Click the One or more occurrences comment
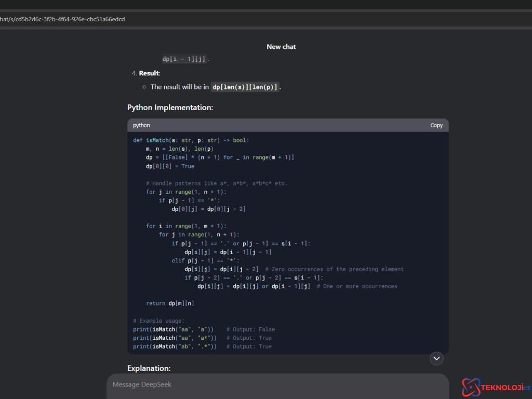 [x=357, y=286]
